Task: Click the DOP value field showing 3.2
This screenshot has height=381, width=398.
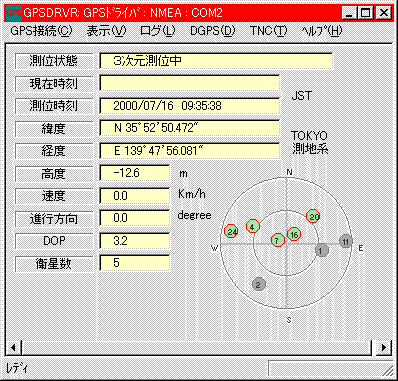Action: pyautogui.click(x=135, y=241)
